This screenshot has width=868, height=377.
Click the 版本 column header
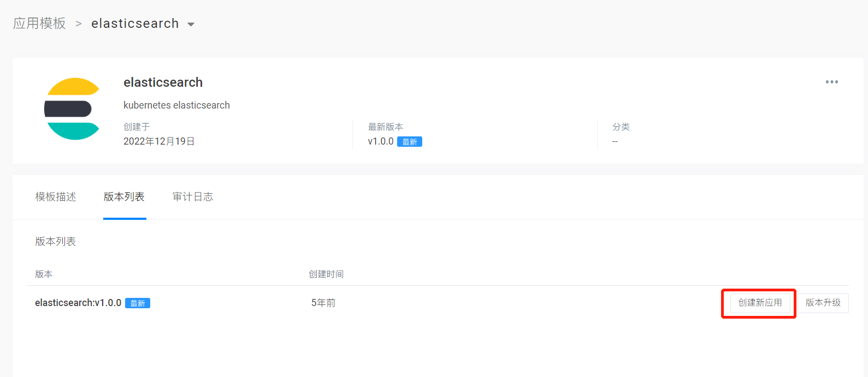click(x=44, y=274)
